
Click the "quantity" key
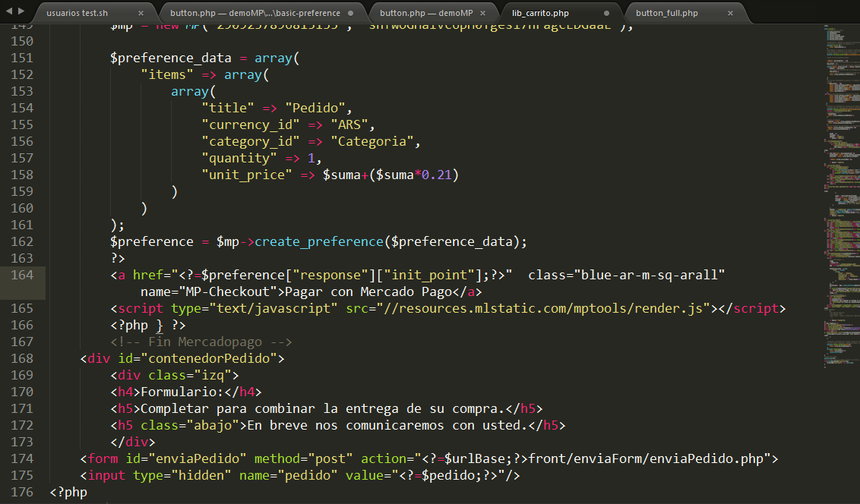pos(239,159)
